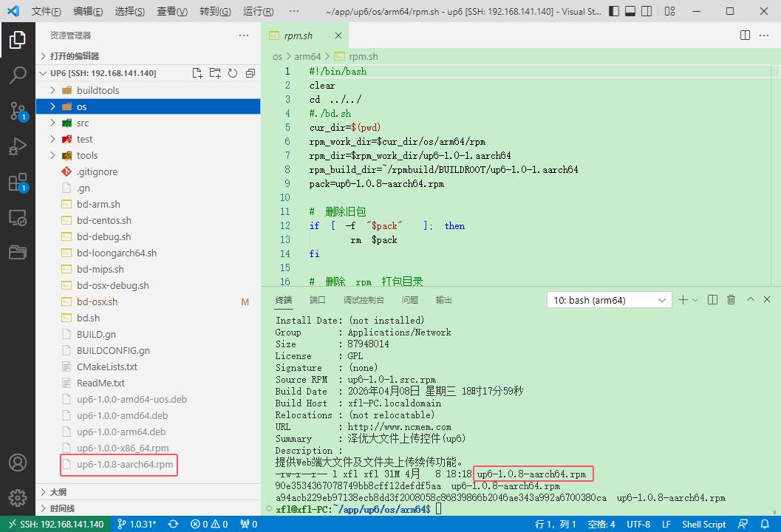Expand the buildtools folder

pyautogui.click(x=98, y=90)
